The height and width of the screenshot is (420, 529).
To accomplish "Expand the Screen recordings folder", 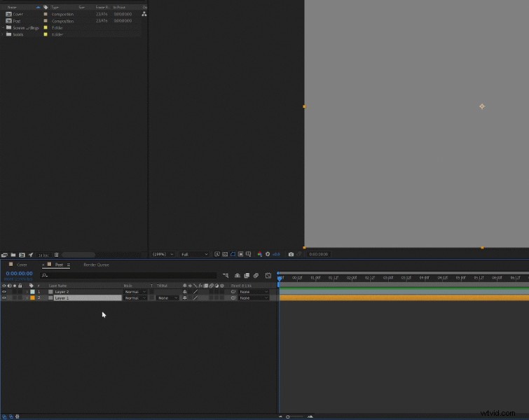I will pos(3,27).
